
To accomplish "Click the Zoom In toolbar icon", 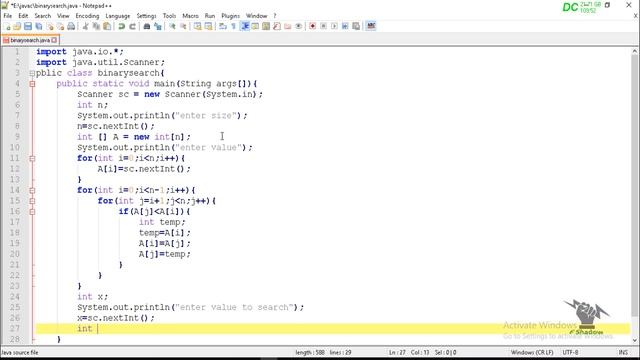I will point(172,27).
